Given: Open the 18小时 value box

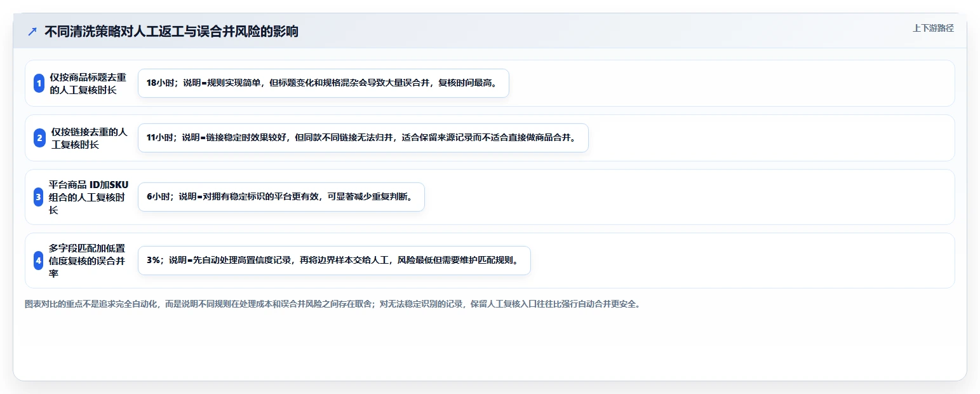Looking at the screenshot, I should pyautogui.click(x=323, y=83).
